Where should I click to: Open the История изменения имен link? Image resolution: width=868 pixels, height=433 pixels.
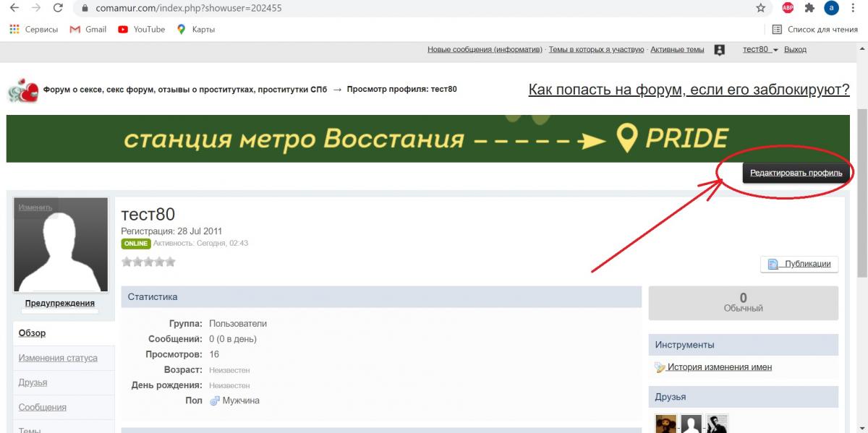point(719,367)
